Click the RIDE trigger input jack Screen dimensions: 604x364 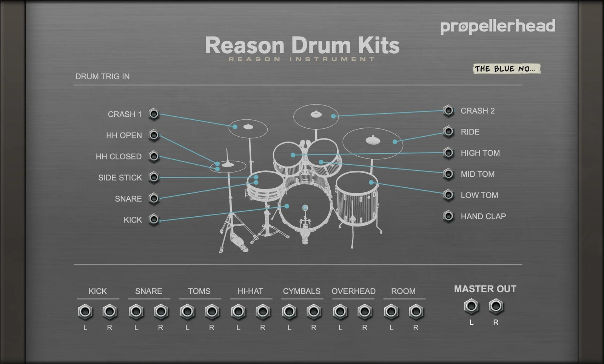448,131
